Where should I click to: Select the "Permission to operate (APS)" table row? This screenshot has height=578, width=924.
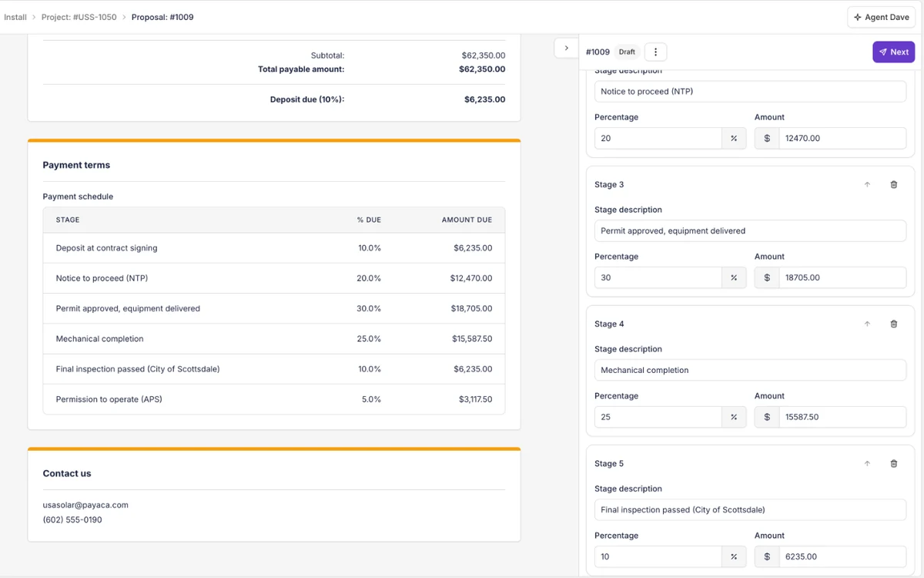(274, 399)
